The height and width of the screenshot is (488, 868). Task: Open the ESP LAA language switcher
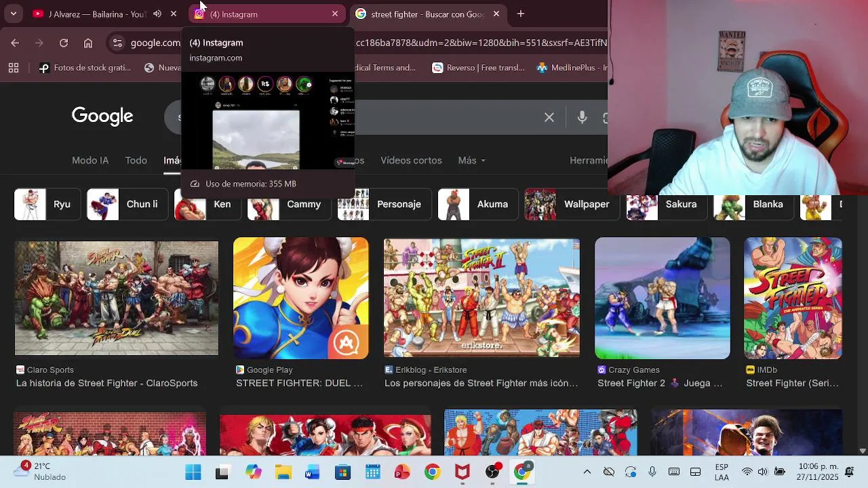722,472
